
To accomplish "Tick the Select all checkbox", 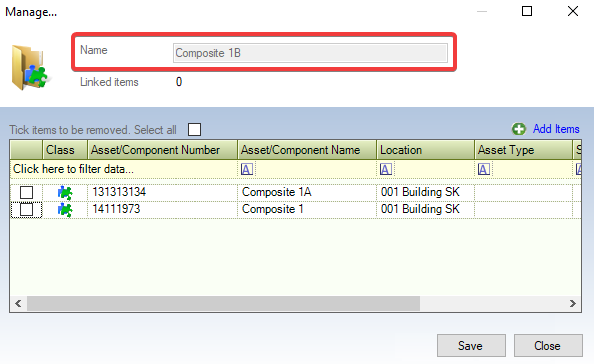I will tap(194, 129).
